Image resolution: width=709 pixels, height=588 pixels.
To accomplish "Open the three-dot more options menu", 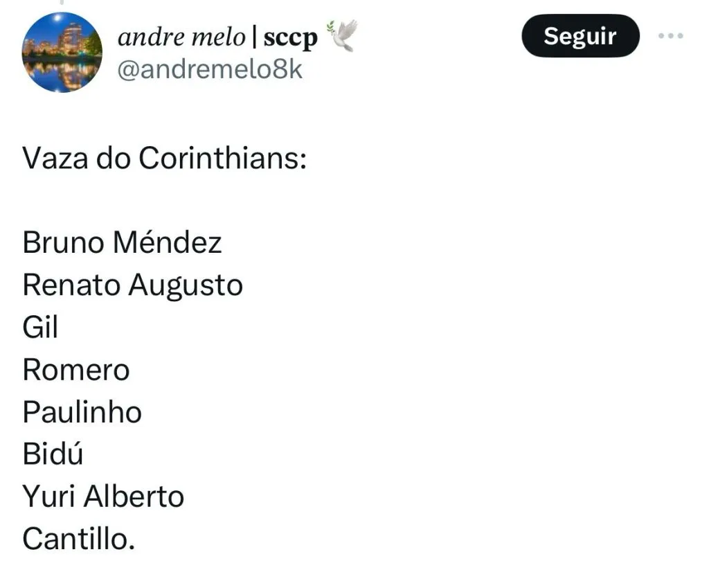I will (x=670, y=36).
